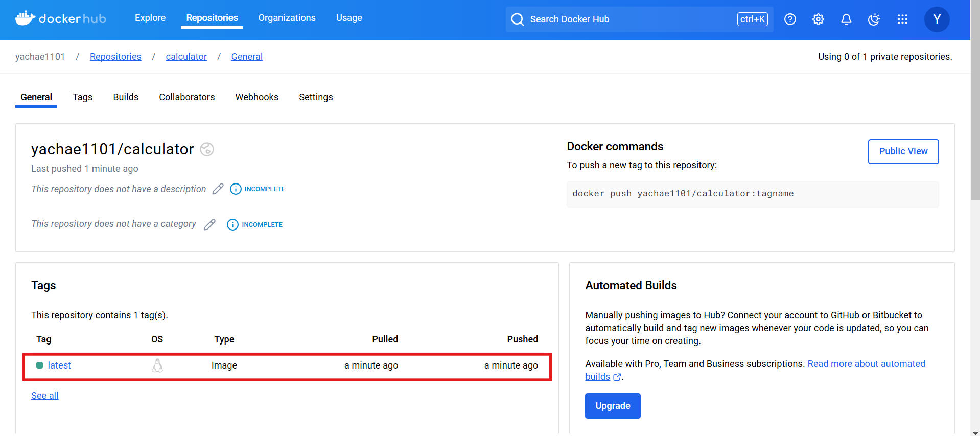Click external link icon after builds

pyautogui.click(x=617, y=377)
